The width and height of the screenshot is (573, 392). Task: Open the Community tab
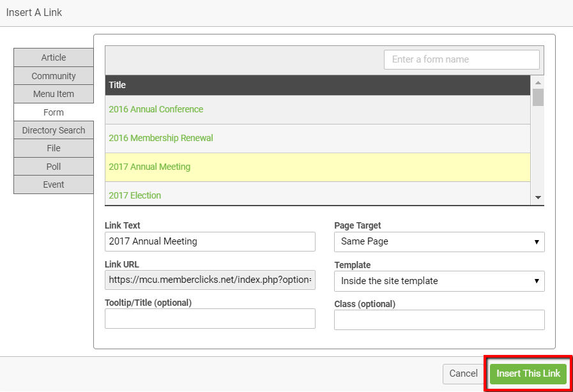coord(54,76)
